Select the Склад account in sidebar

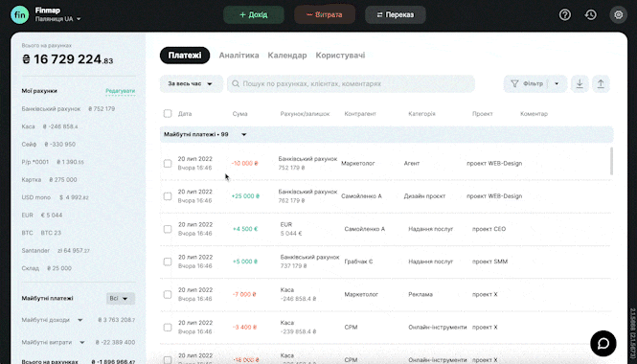(x=47, y=268)
